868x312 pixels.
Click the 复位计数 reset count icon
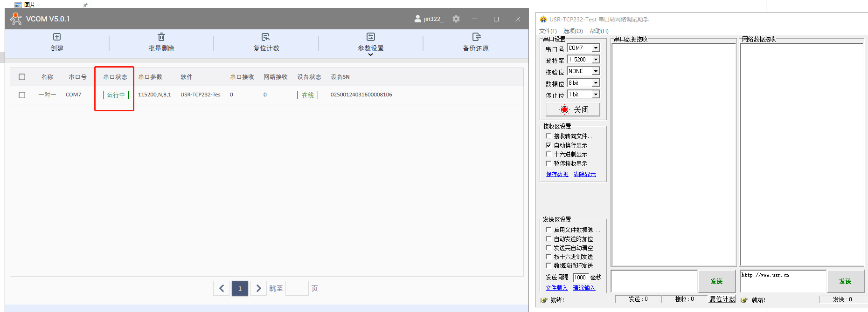266,37
